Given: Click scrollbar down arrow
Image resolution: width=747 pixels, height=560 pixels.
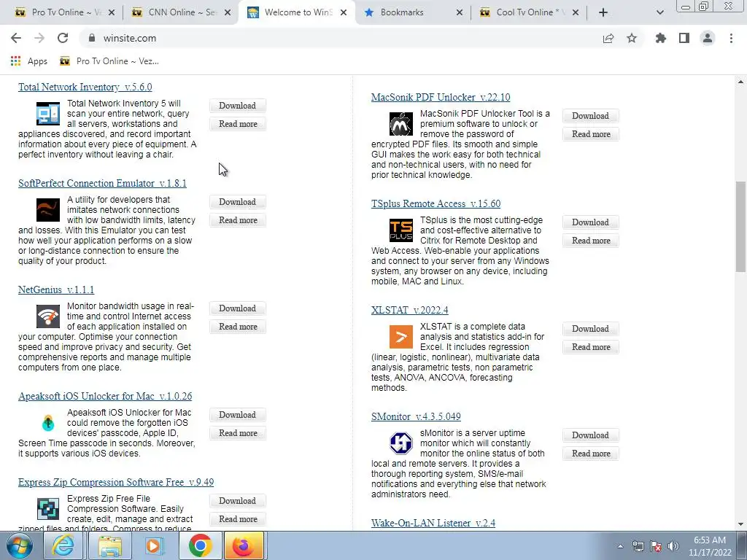Looking at the screenshot, I should (x=740, y=524).
